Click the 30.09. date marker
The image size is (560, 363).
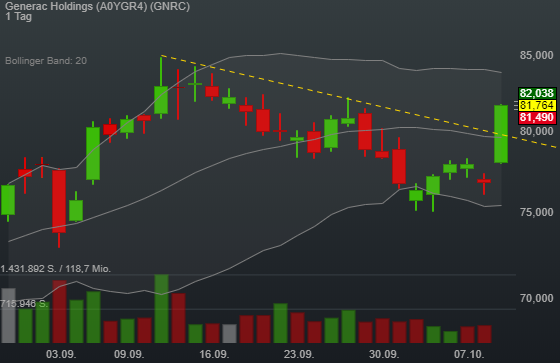click(384, 354)
